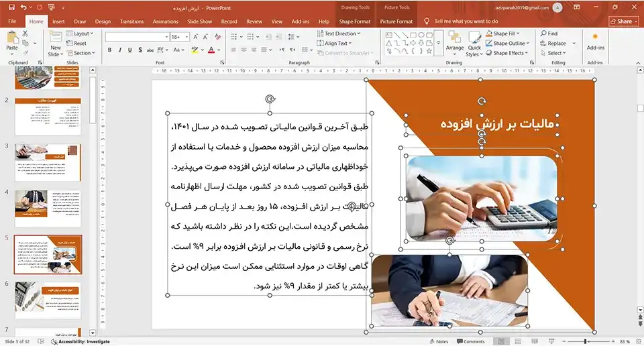
Task: Click the Cut scissors icon
Action: click(25, 34)
